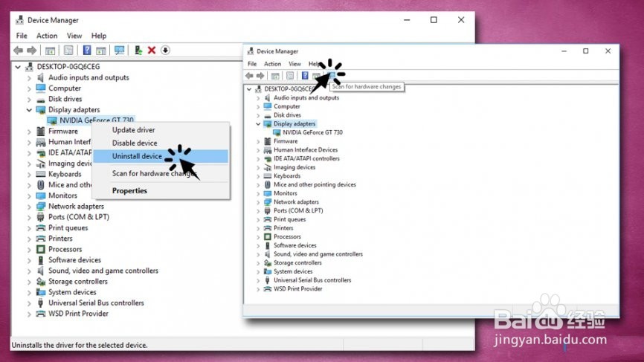Select Universal Serial Bus controllers in left window
Image resolution: width=644 pixels, height=362 pixels.
tap(96, 303)
